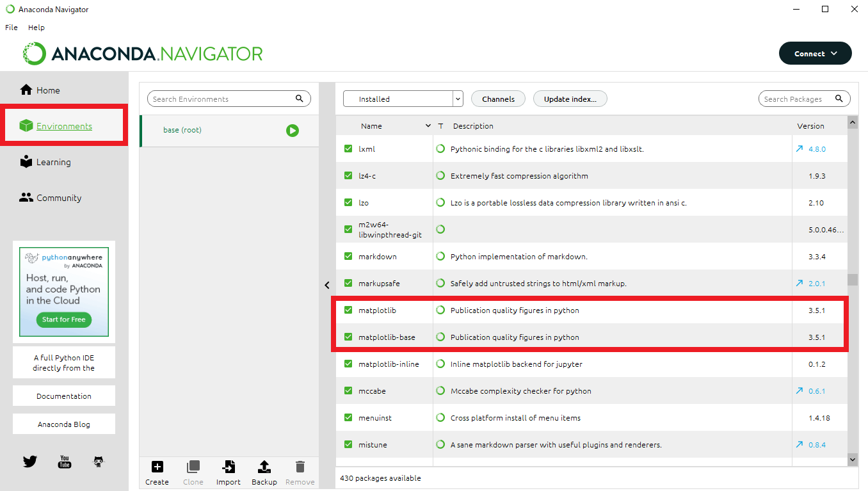Click the mccabe upgrade arrow icon
The height and width of the screenshot is (491, 868).
(x=799, y=390)
